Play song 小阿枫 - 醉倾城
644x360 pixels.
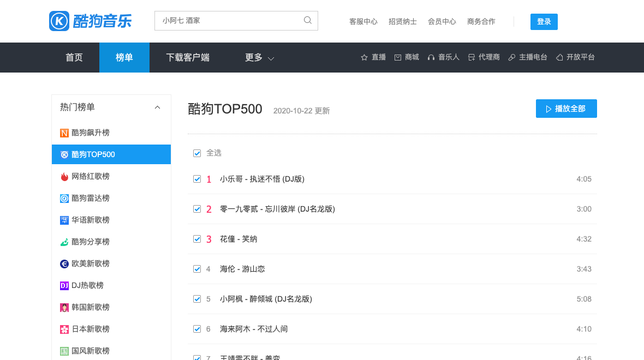tap(266, 299)
